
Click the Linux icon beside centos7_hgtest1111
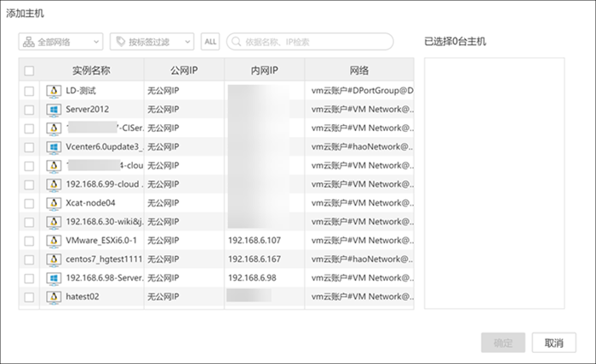53,259
